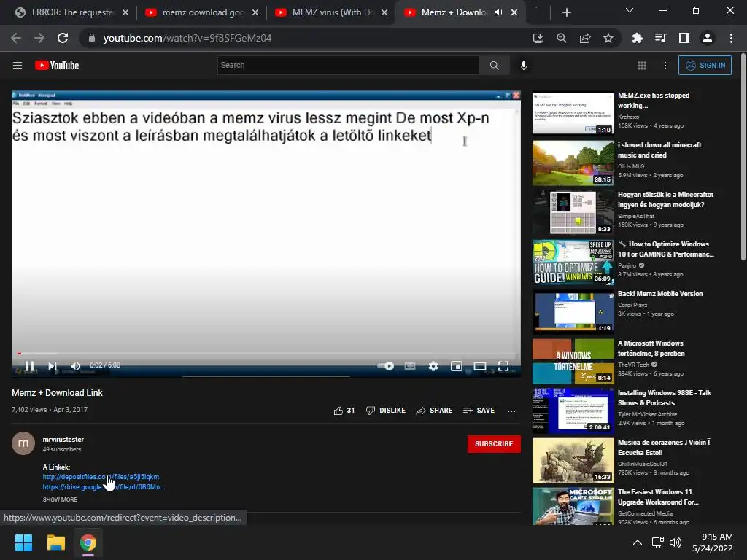Viewport: 747px width, 560px height.
Task: Open video player settings gear
Action: (x=433, y=366)
